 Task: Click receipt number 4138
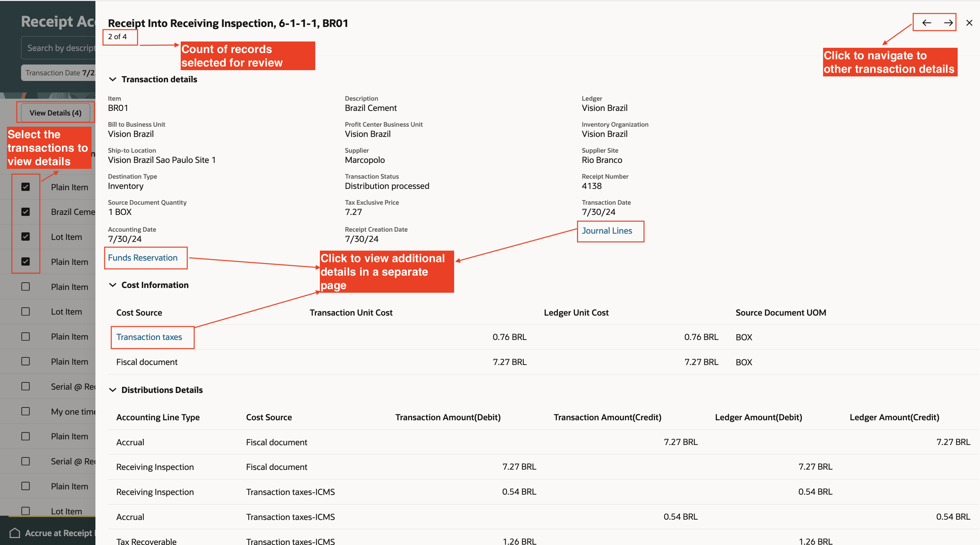(x=592, y=186)
